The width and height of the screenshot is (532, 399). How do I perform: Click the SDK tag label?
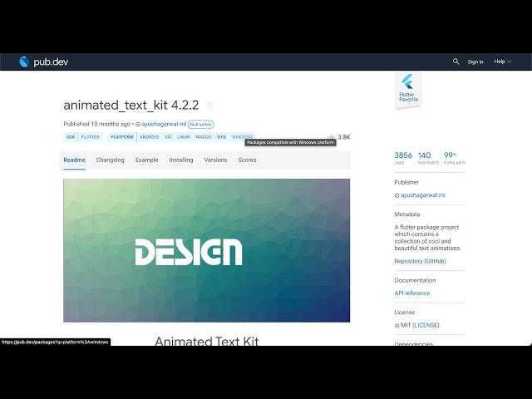[x=71, y=137]
